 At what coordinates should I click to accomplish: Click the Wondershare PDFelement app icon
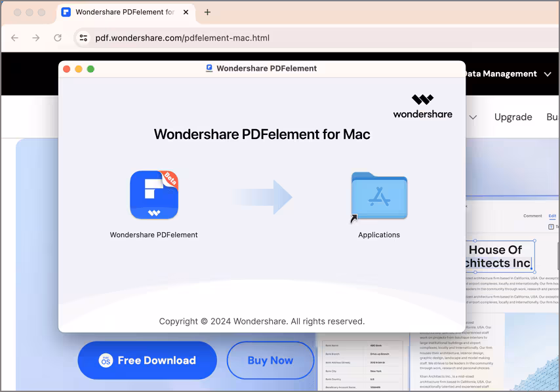click(x=154, y=195)
